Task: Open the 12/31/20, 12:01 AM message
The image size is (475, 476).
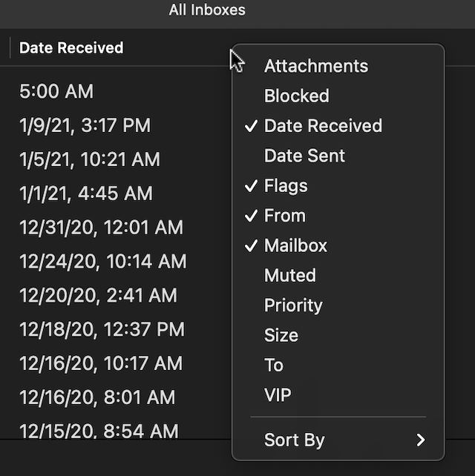Action: click(x=101, y=228)
